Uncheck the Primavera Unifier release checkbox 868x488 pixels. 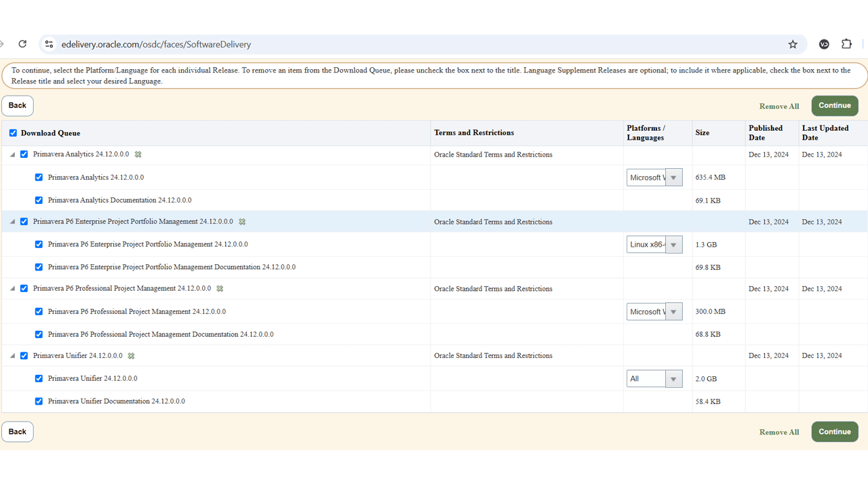click(x=24, y=356)
